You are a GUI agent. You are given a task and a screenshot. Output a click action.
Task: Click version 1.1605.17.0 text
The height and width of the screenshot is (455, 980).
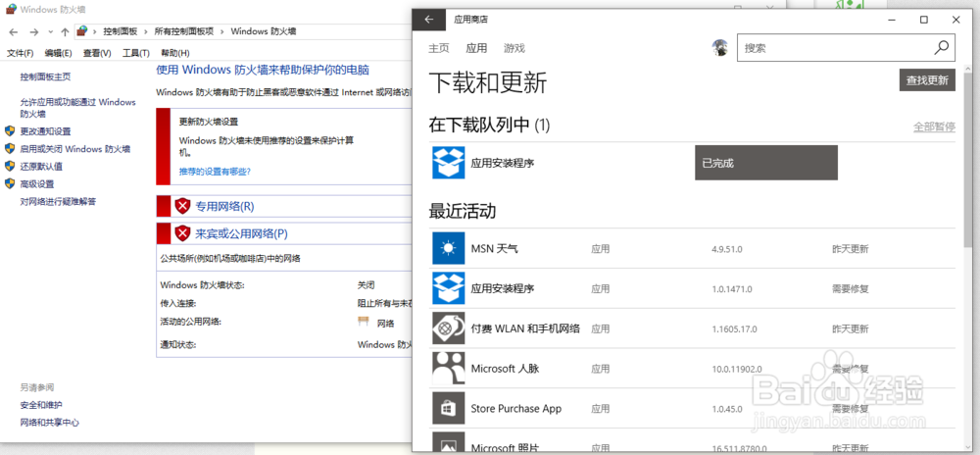coord(734,329)
